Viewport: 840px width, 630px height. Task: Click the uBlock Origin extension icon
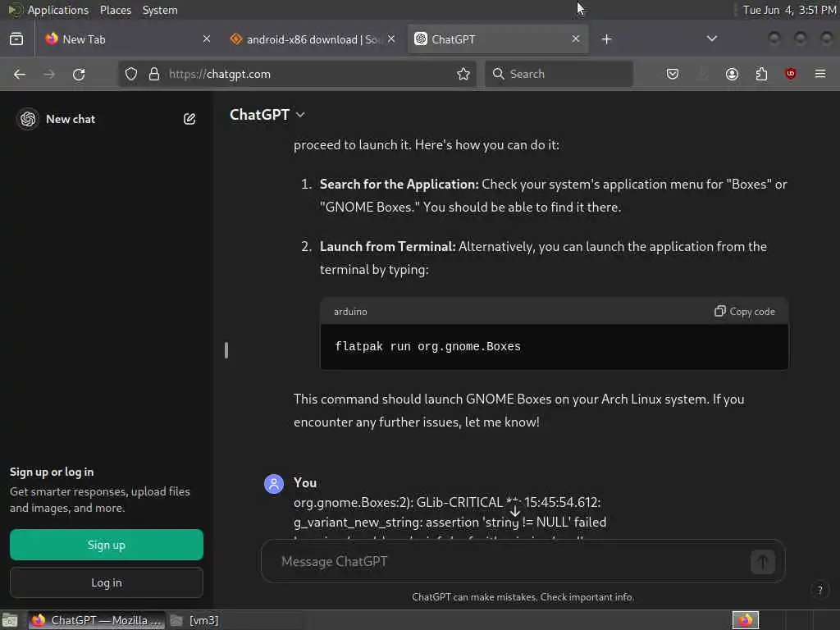click(791, 74)
